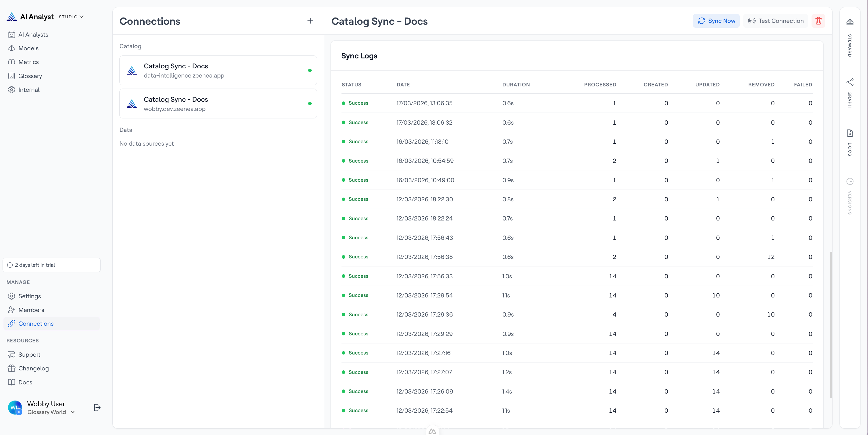868x435 pixels.
Task: Open the Members management page
Action: pyautogui.click(x=31, y=310)
